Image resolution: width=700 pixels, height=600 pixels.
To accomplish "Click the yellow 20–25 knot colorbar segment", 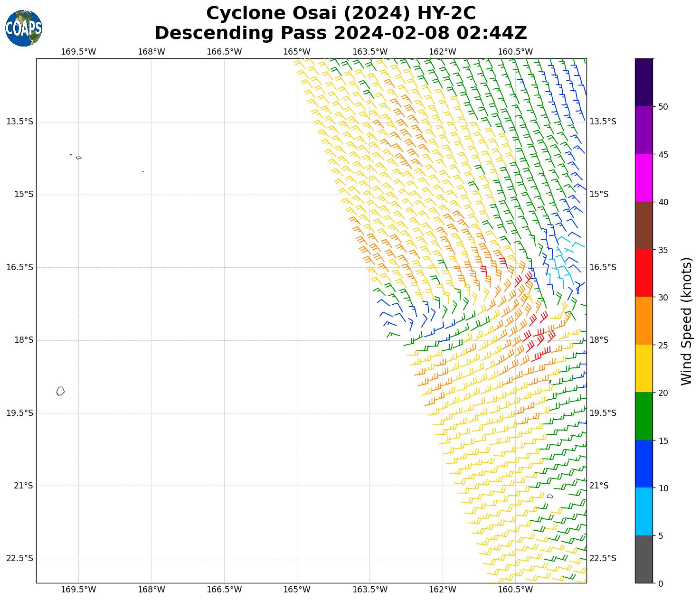I will [643, 368].
